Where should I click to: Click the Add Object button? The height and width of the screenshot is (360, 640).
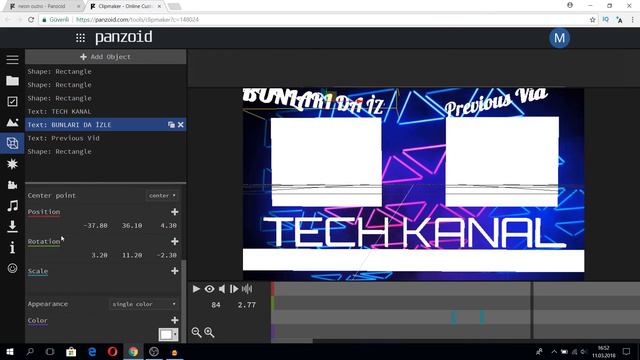click(x=106, y=57)
